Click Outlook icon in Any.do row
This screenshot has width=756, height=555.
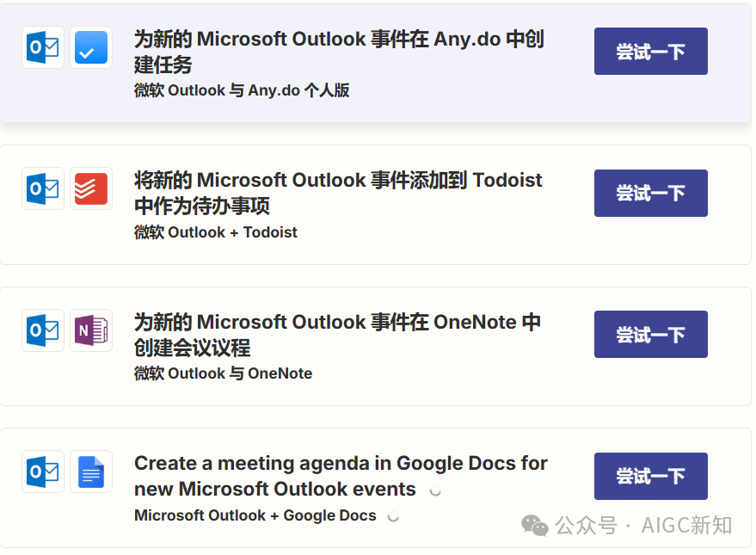43,47
